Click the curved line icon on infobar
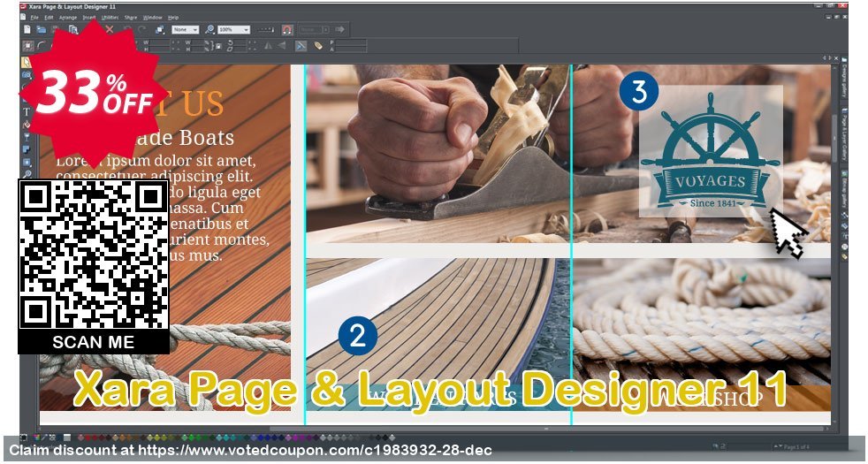 pyautogui.click(x=42, y=46)
